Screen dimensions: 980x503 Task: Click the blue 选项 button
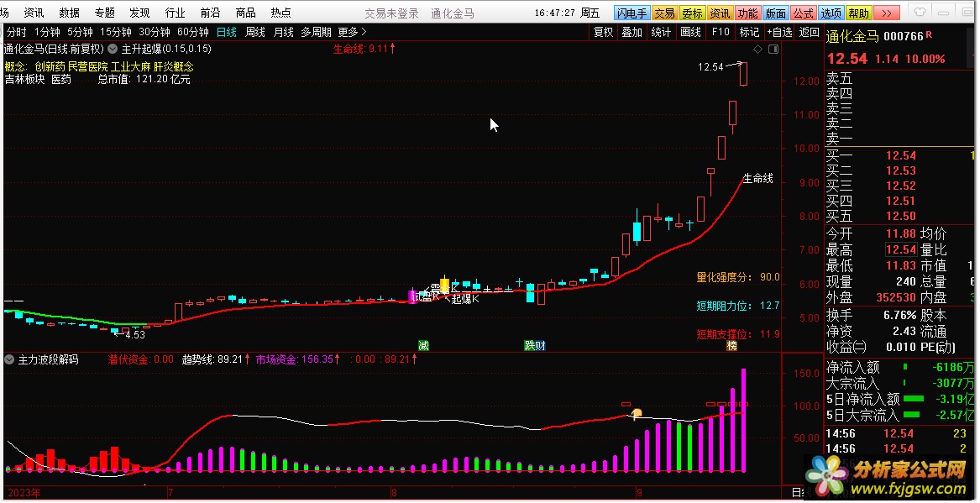pyautogui.click(x=831, y=13)
